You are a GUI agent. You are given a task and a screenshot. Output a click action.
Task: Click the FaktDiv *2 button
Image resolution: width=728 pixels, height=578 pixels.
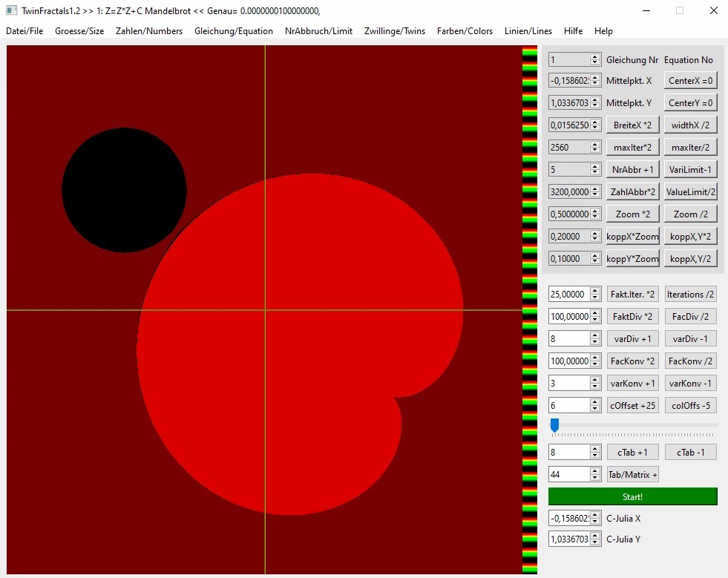click(x=632, y=317)
